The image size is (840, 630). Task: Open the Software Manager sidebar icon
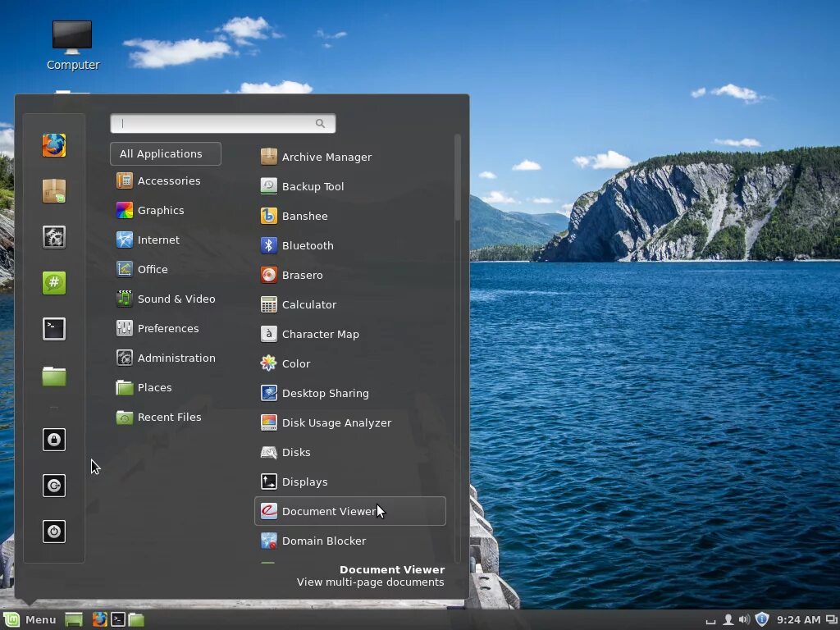click(x=53, y=191)
